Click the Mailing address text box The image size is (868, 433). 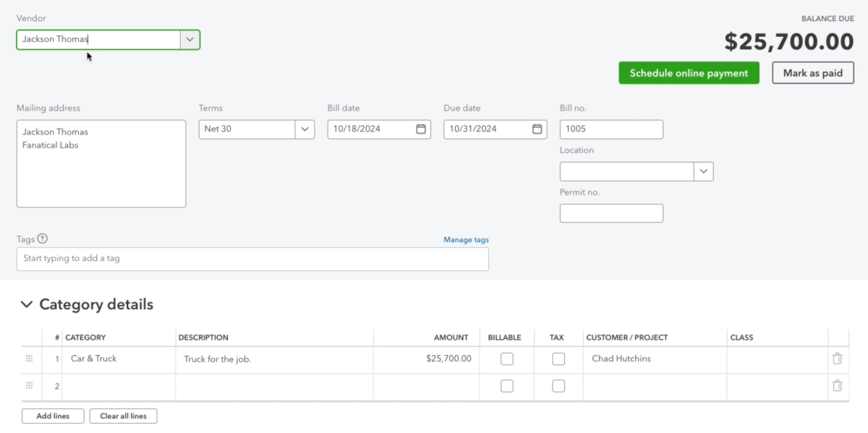[x=101, y=163]
